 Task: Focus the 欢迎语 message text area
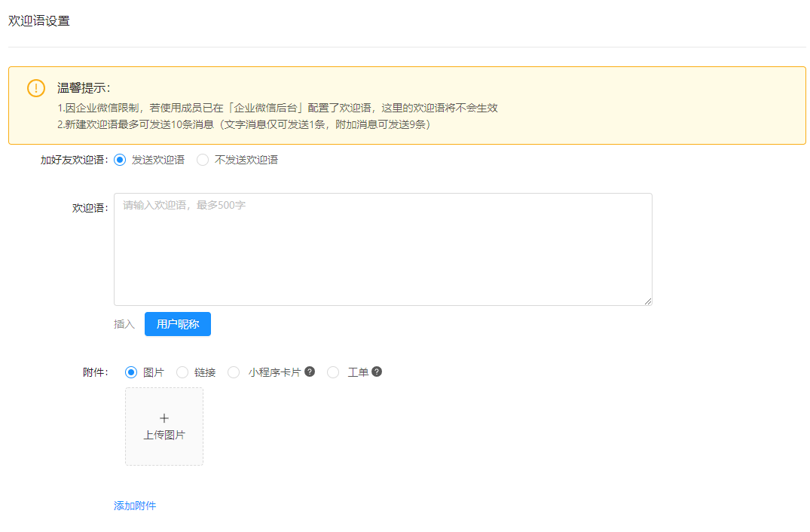(382, 249)
